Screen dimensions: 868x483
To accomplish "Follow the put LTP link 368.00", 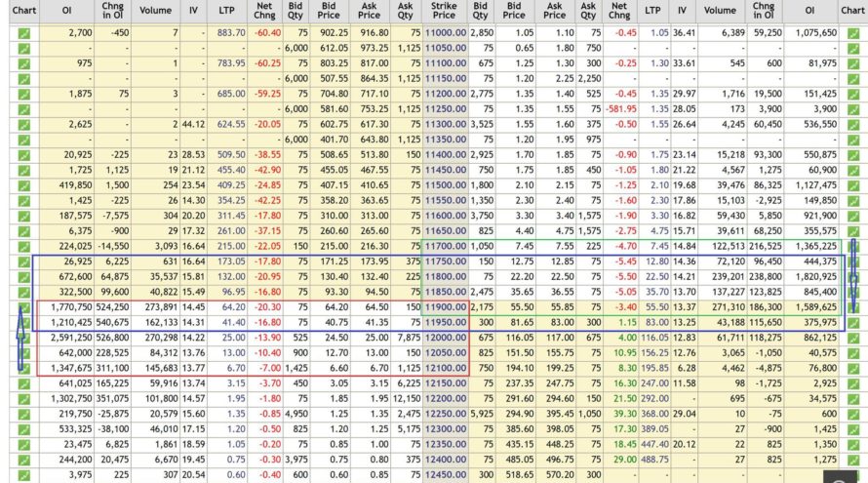I will tap(655, 414).
